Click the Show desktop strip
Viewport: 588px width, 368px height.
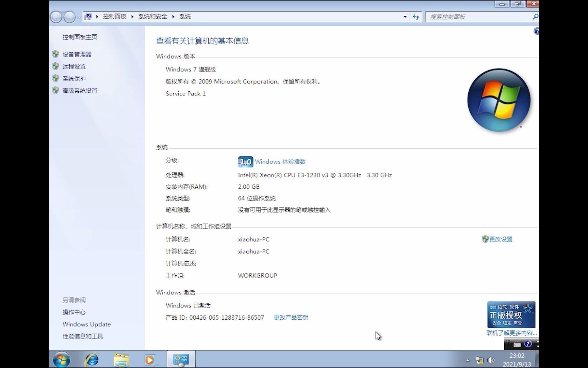click(x=537, y=359)
